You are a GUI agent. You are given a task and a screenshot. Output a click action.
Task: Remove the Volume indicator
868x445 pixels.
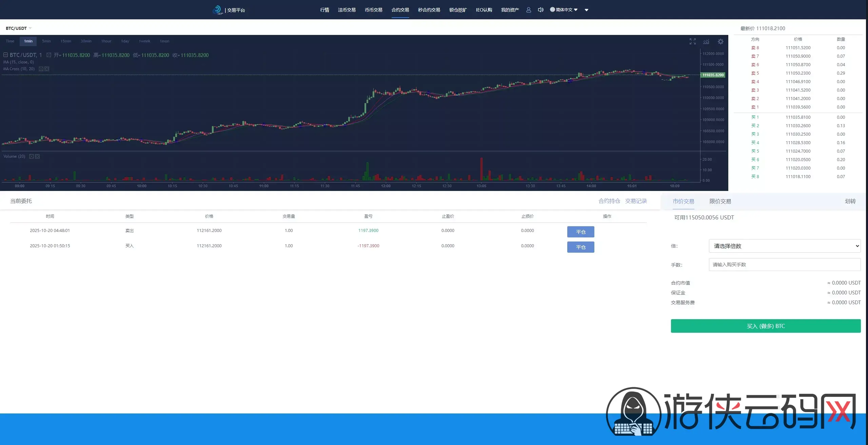pos(37,156)
